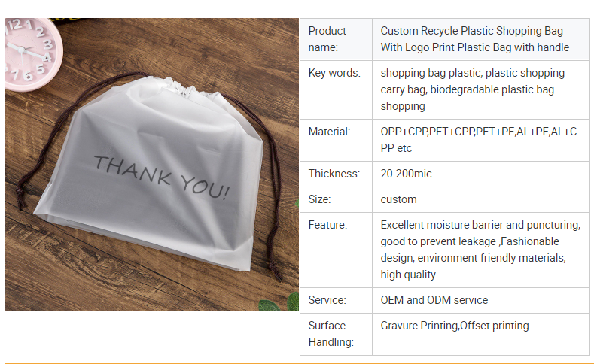The width and height of the screenshot is (594, 364).
Task: Click the pink alarm clock in photo
Action: 32,53
